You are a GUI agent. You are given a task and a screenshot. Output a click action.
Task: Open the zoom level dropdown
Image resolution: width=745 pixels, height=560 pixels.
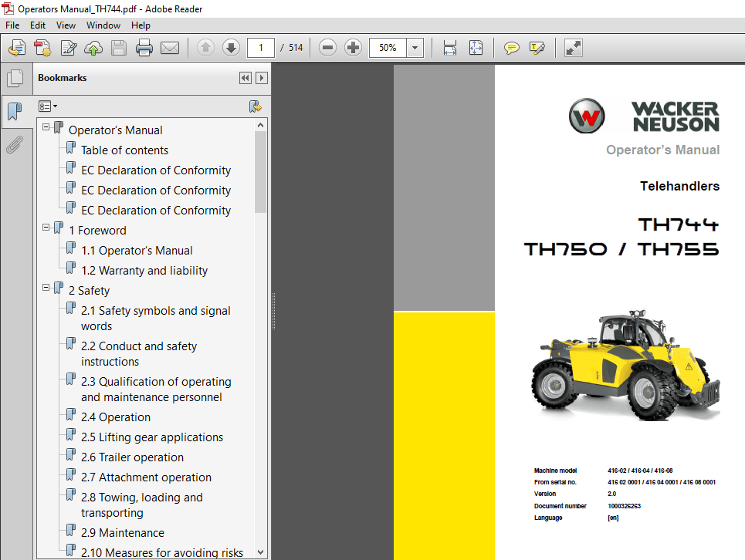pyautogui.click(x=415, y=47)
